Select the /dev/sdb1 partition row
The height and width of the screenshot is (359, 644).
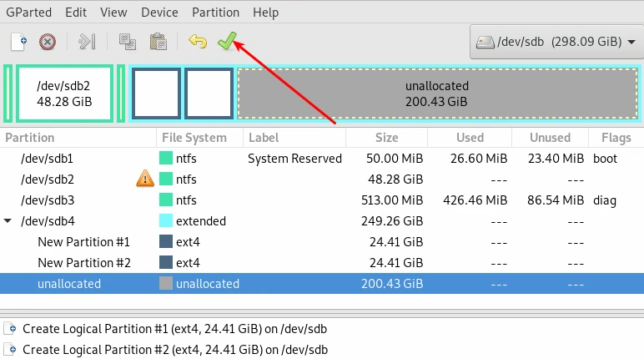(322, 159)
